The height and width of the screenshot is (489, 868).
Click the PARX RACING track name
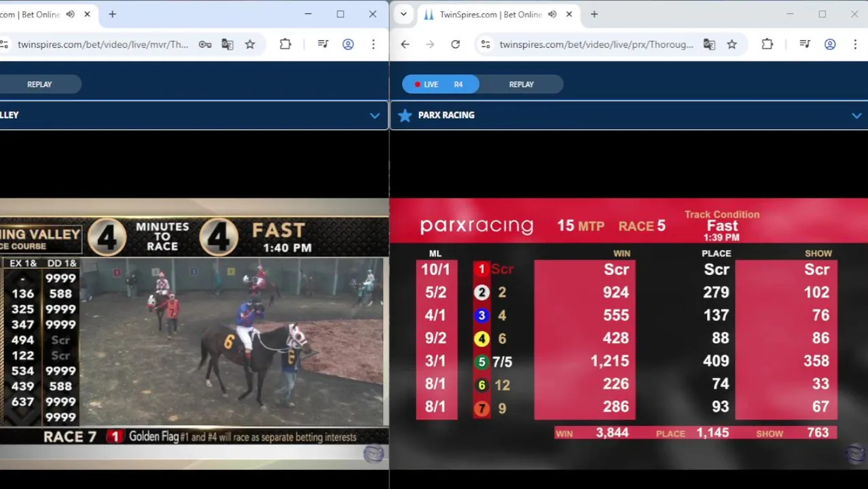446,115
